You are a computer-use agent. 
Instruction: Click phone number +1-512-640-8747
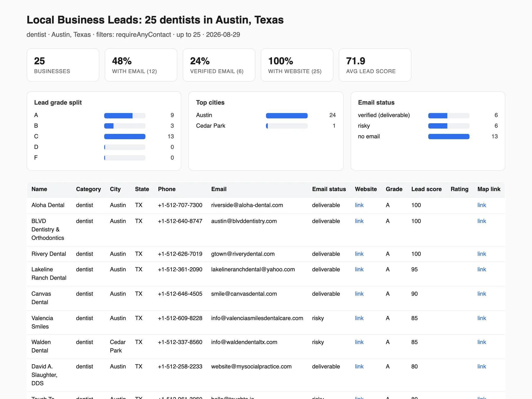tap(180, 221)
